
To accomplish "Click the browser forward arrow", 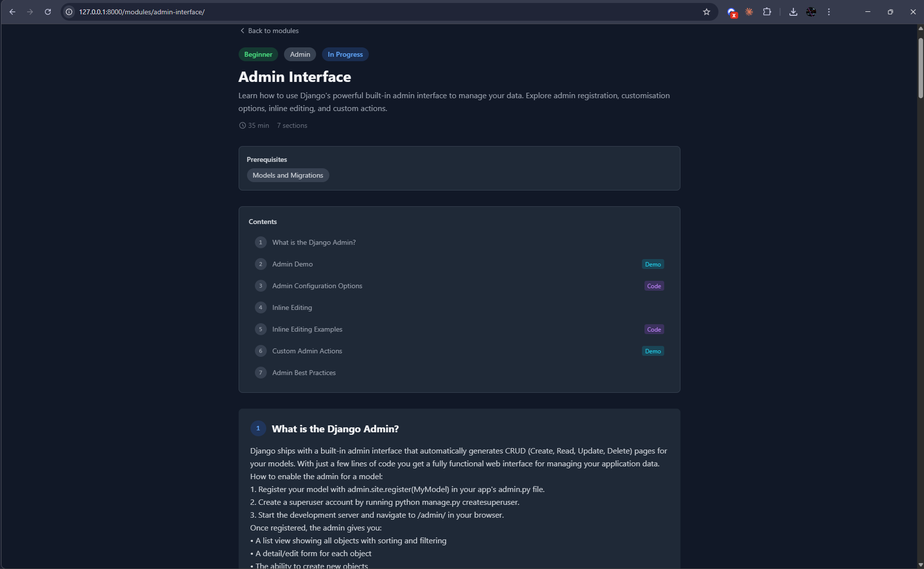I will pos(30,12).
